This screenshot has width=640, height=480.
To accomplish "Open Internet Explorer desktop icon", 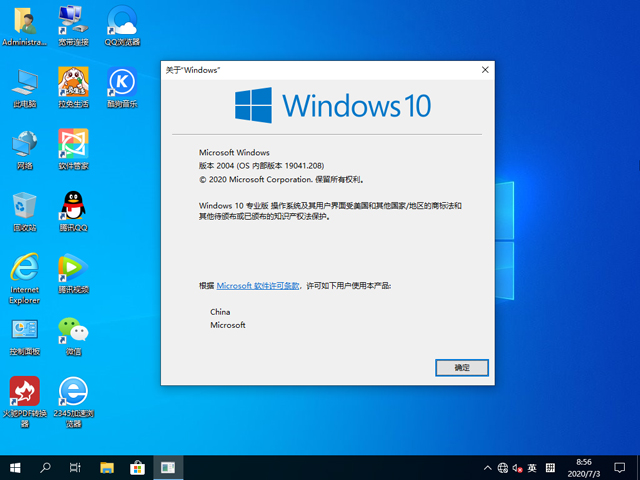I will click(x=24, y=278).
